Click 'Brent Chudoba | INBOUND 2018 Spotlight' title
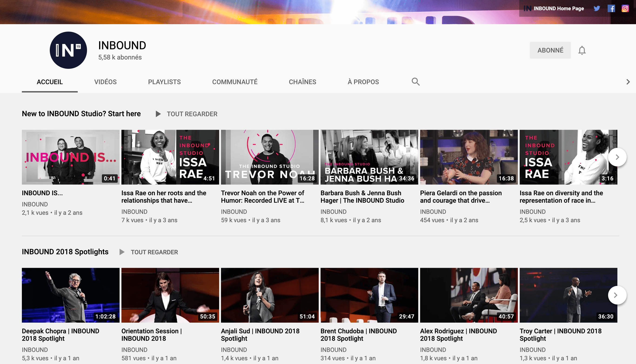This screenshot has height=364, width=636. click(358, 335)
